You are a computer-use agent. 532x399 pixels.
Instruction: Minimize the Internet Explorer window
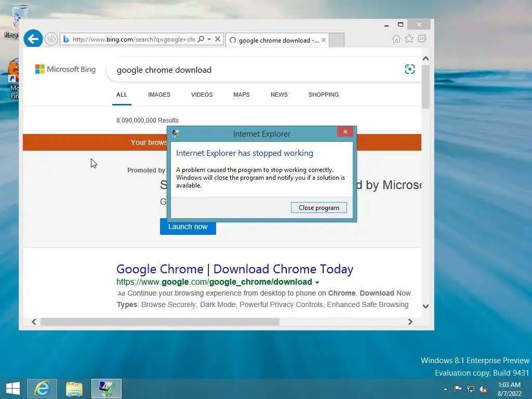387,25
